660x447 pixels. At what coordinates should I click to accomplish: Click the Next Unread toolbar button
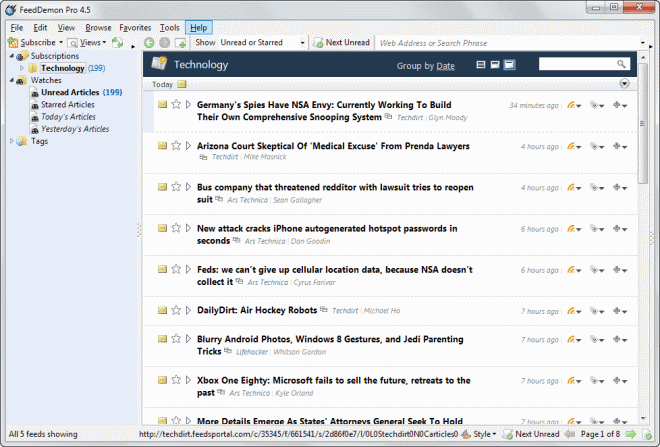click(x=341, y=43)
